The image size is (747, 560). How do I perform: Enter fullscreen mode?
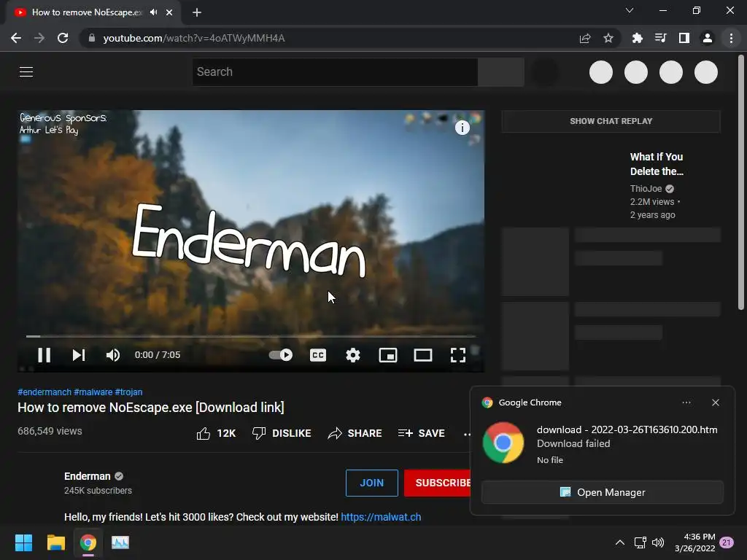[x=458, y=355]
